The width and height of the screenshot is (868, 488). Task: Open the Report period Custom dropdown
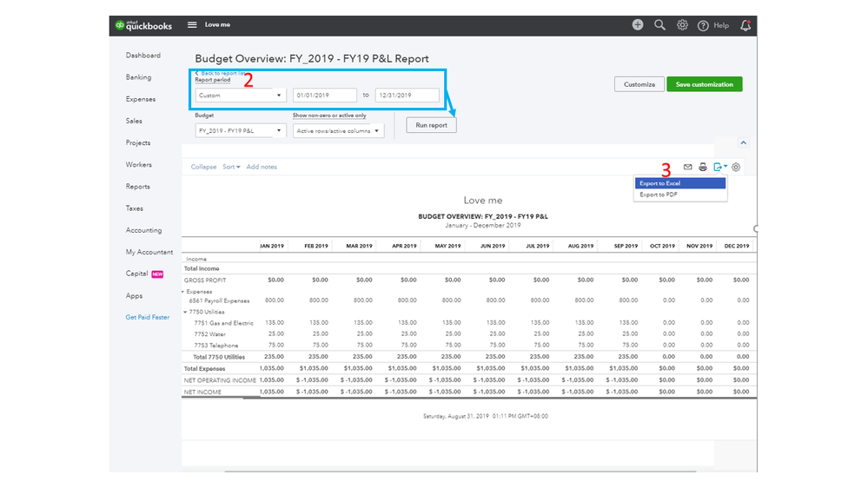click(241, 96)
